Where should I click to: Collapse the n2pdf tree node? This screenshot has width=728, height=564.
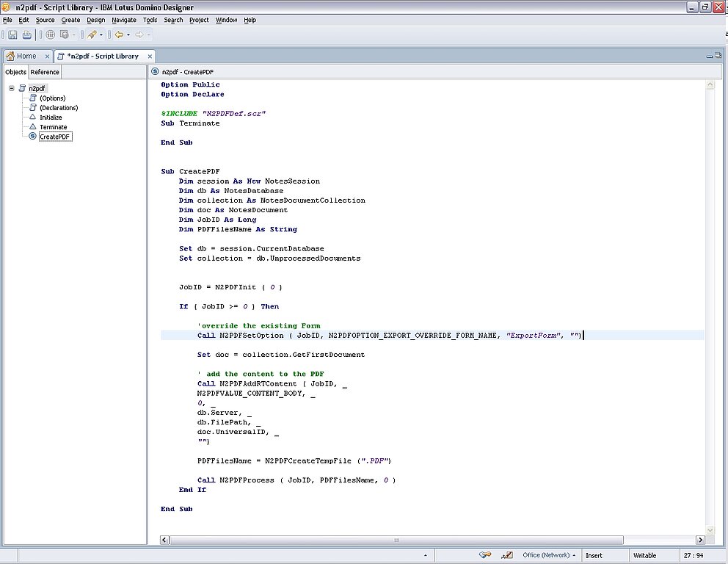pyautogui.click(x=12, y=88)
